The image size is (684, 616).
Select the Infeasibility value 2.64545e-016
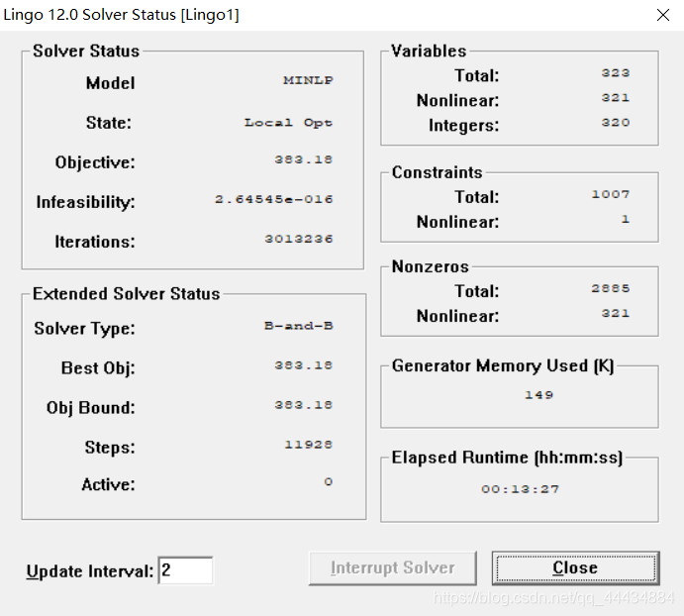[273, 199]
